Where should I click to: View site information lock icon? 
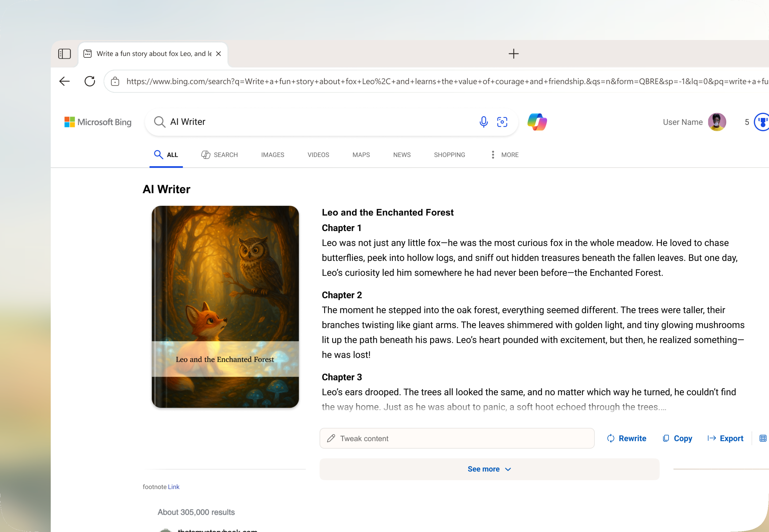tap(115, 81)
